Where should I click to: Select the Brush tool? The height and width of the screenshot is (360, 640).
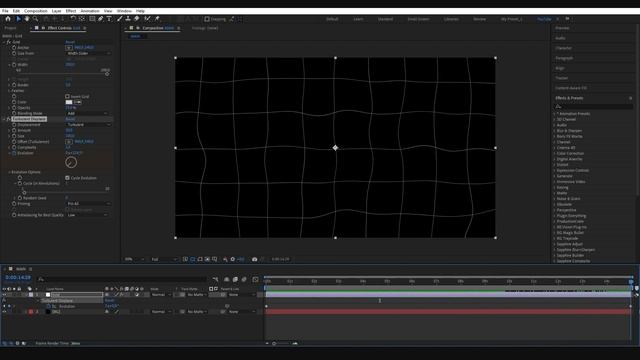tap(120, 19)
